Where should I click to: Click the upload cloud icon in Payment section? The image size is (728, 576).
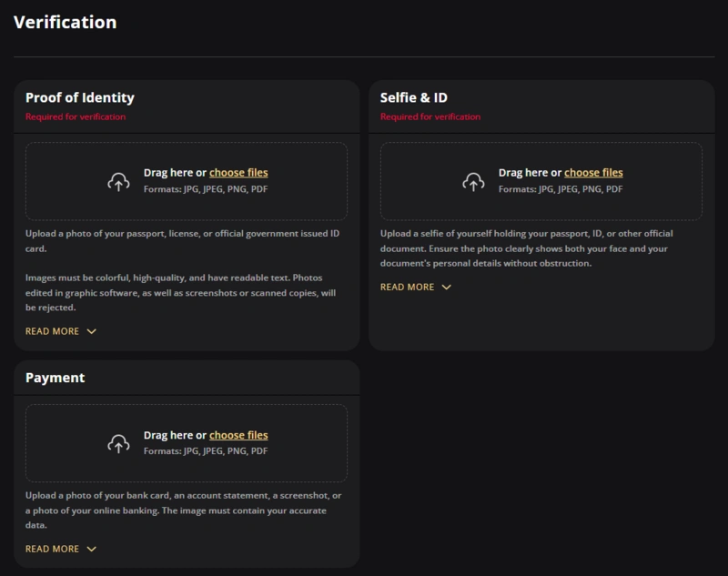point(118,443)
